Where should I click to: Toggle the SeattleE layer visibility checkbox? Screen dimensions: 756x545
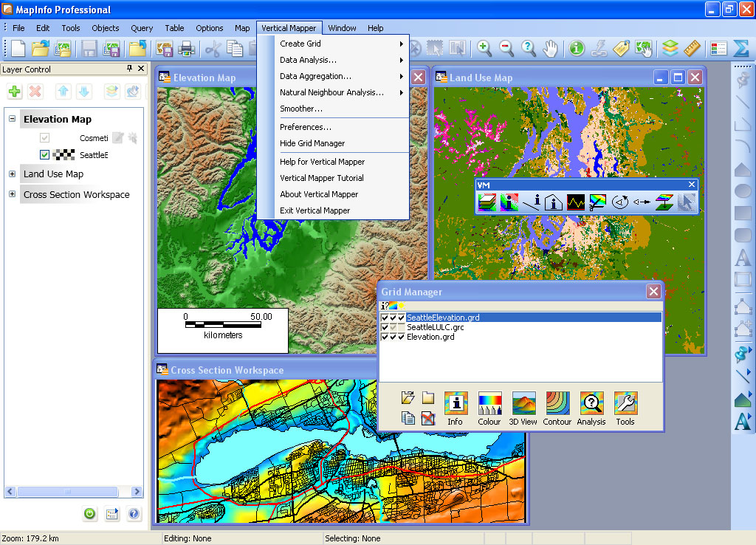click(44, 155)
